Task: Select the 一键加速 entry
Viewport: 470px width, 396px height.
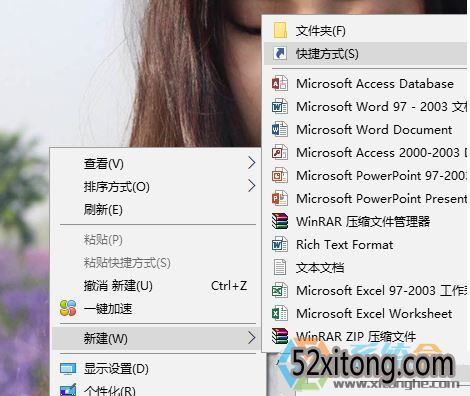Action: [x=156, y=309]
